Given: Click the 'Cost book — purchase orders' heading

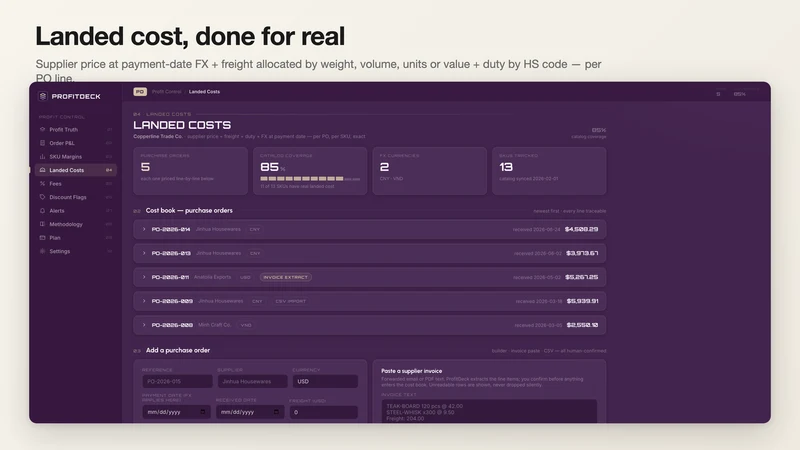Looking at the screenshot, I should 189,210.
